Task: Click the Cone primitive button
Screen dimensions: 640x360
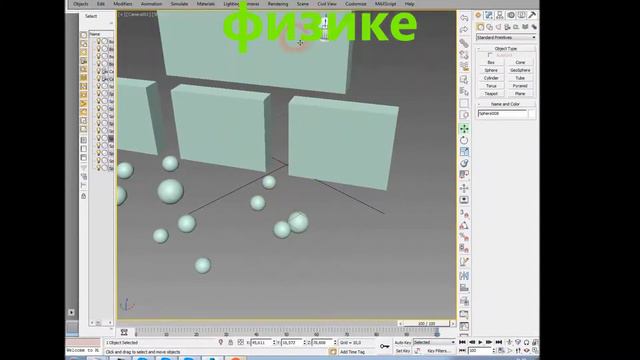Action: point(520,62)
